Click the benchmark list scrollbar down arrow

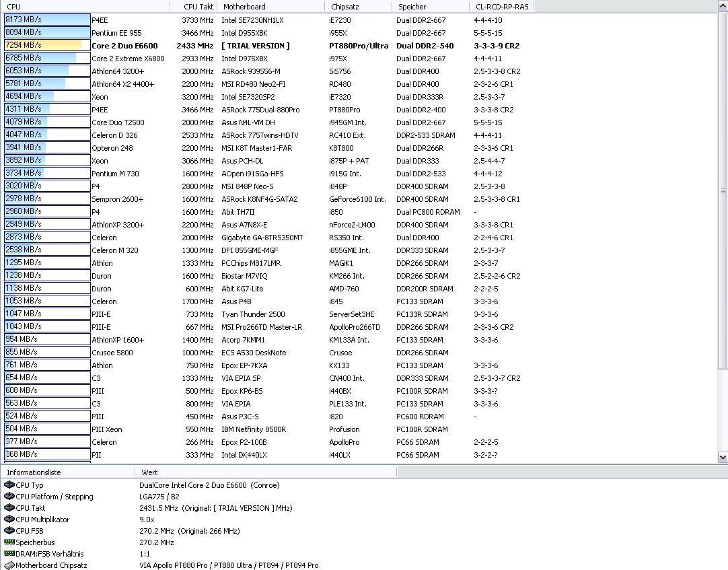723,457
